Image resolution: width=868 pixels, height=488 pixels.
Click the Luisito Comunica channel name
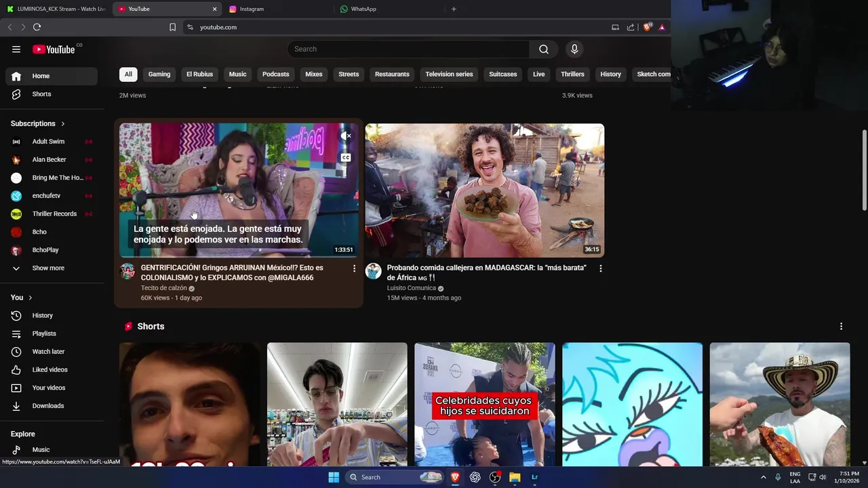[411, 288]
